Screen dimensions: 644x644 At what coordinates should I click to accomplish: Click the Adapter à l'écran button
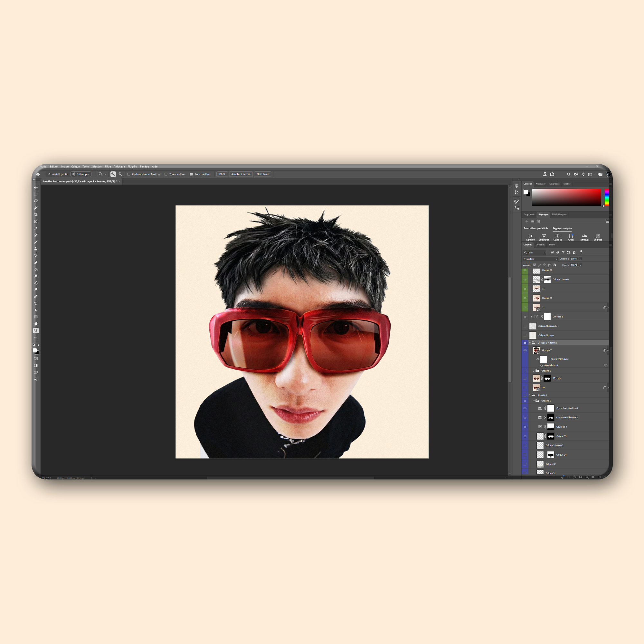(241, 174)
